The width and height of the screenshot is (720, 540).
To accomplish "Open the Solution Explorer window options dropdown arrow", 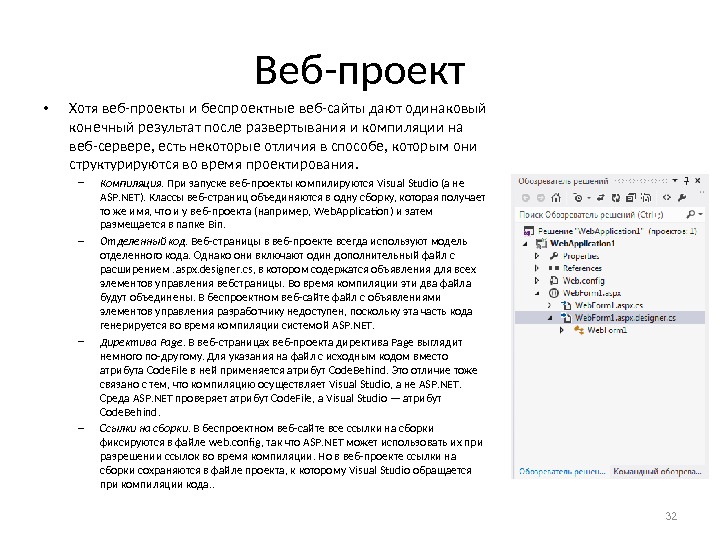I will (x=675, y=180).
